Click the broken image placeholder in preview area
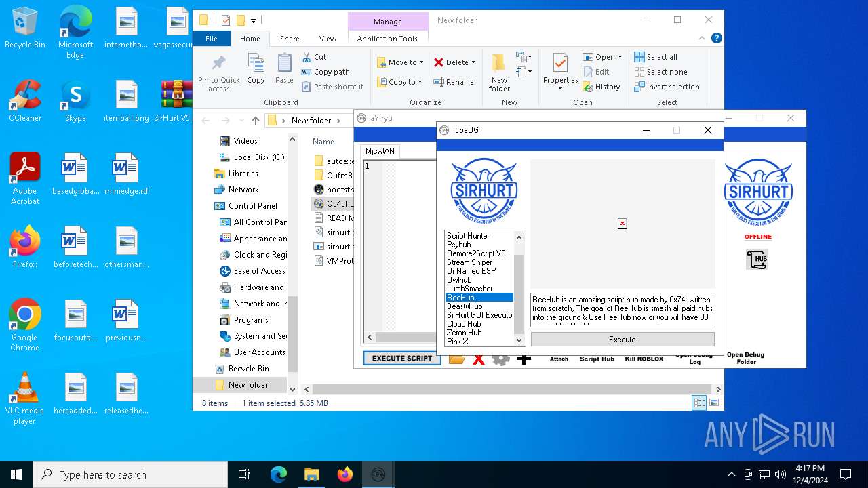 click(x=623, y=224)
